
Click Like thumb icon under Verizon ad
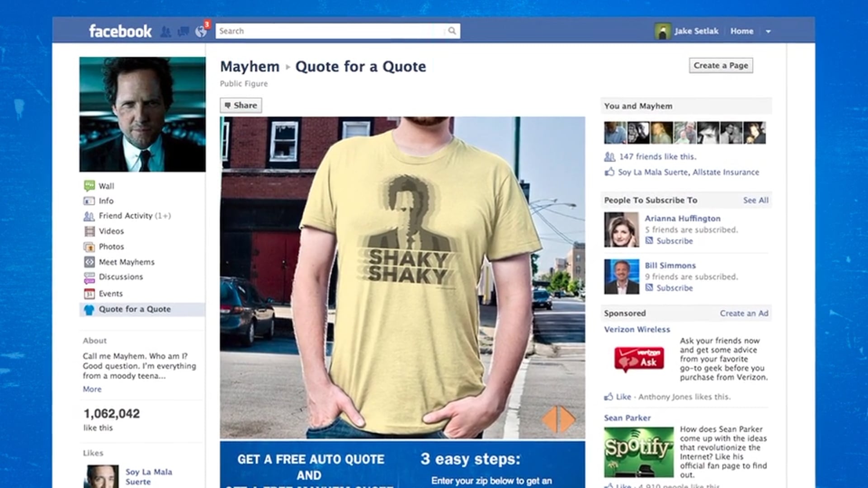click(x=609, y=396)
